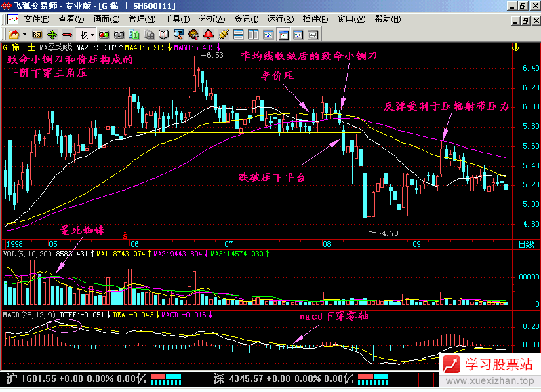The width and height of the screenshot is (541, 392).
Task: Click the MACD(26,12,9) indicator label
Action: pyautogui.click(x=28, y=315)
